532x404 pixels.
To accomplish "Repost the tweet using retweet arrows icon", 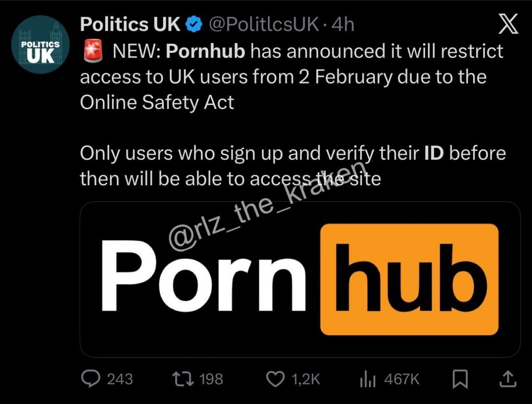I will (182, 379).
